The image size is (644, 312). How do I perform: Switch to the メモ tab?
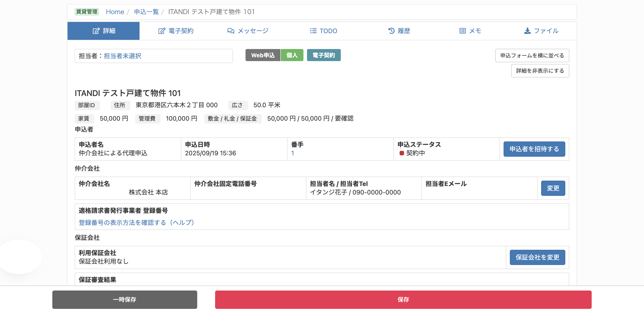coord(470,31)
